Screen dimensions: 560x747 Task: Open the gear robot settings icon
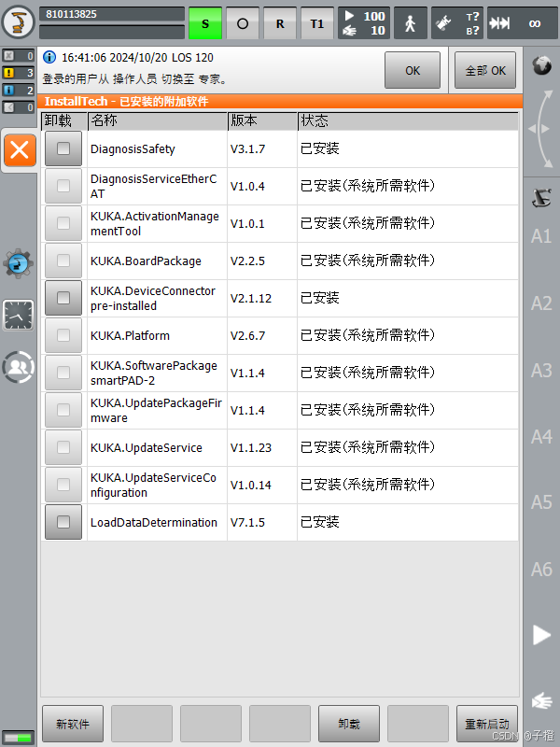tap(18, 262)
